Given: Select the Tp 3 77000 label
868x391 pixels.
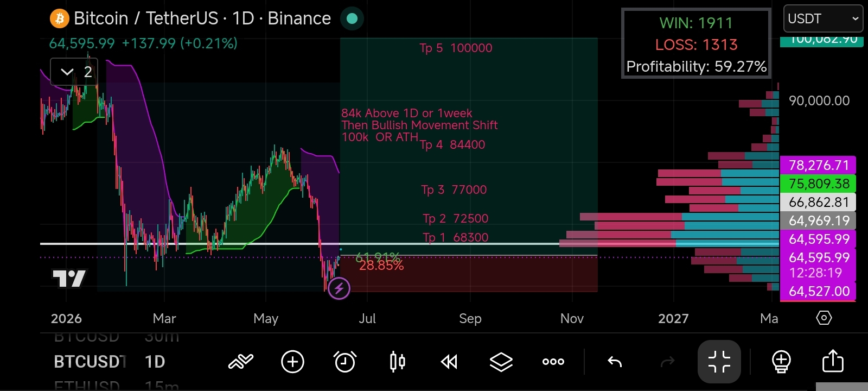Looking at the screenshot, I should pos(454,190).
